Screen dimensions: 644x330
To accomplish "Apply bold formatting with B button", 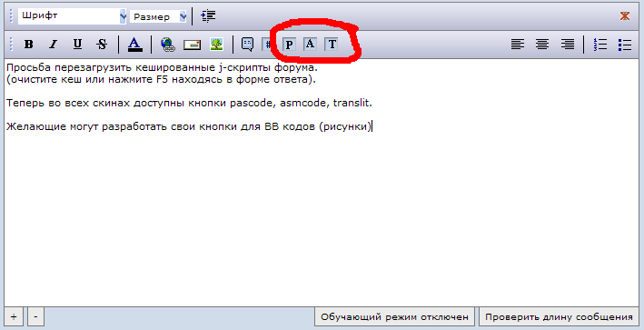I will coord(29,44).
